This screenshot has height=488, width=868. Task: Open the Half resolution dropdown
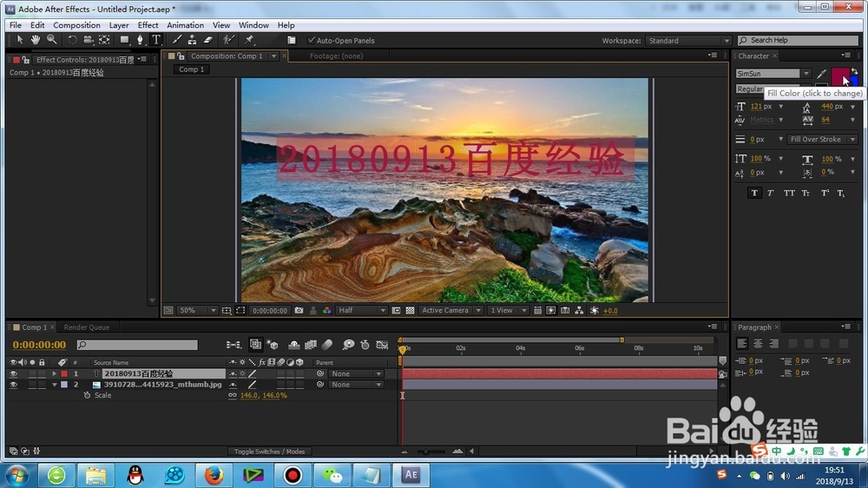362,311
